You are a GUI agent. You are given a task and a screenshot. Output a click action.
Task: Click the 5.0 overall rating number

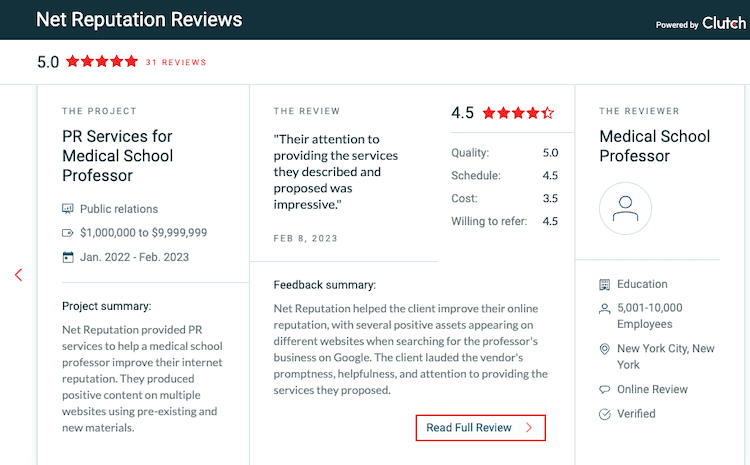(x=48, y=62)
